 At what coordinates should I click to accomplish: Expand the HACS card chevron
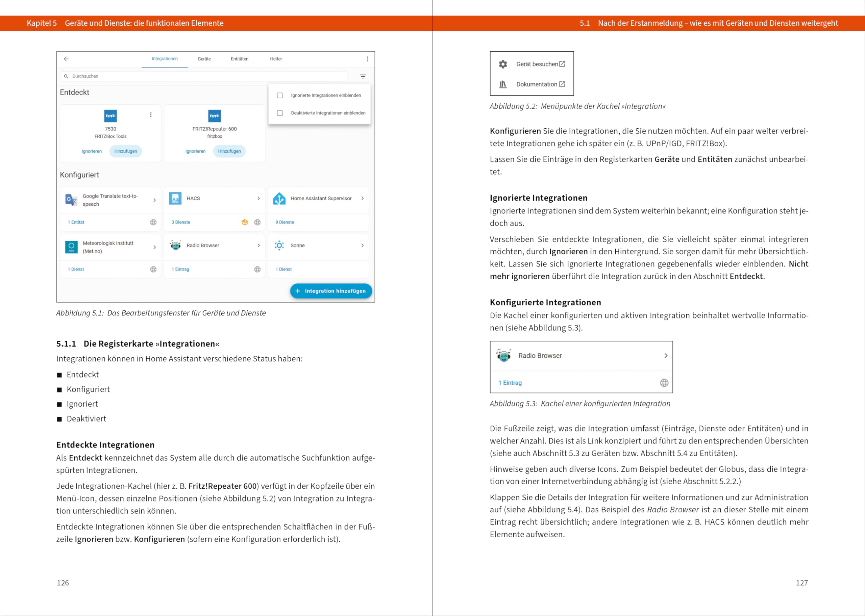258,198
